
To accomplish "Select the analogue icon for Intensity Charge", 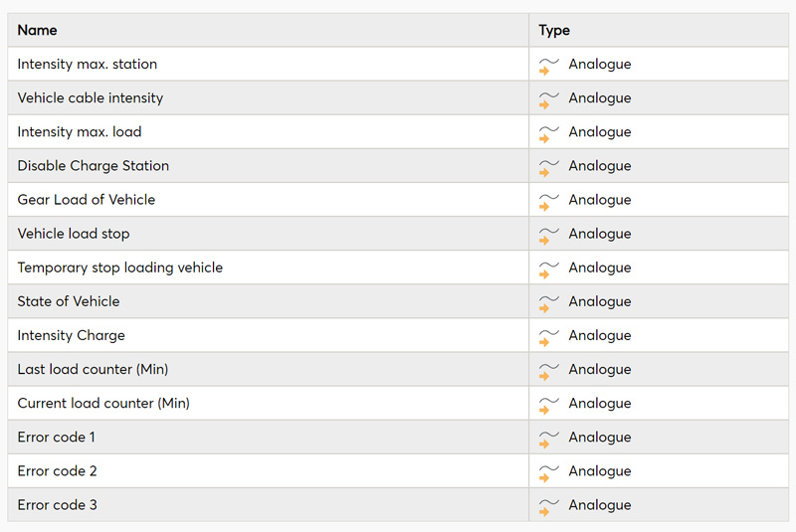I will coord(549,337).
